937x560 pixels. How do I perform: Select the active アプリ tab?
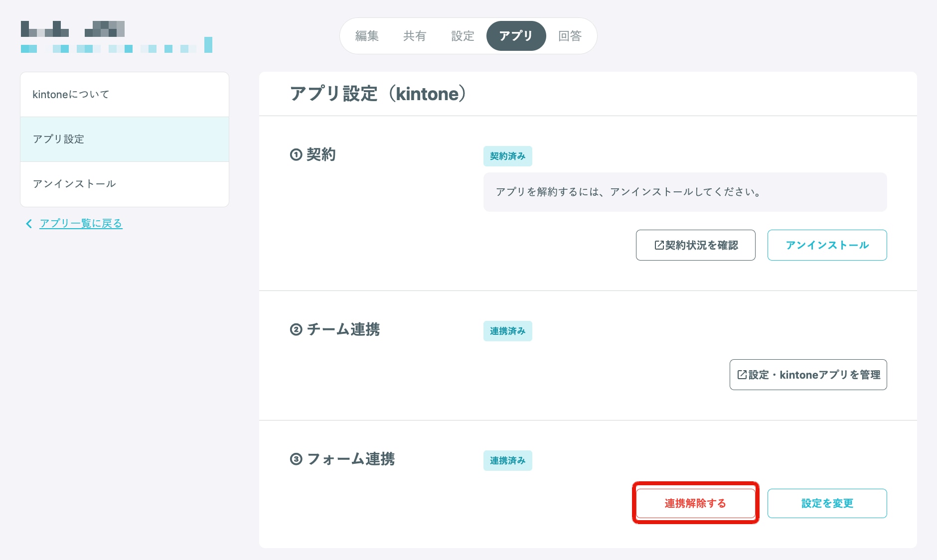click(x=516, y=36)
